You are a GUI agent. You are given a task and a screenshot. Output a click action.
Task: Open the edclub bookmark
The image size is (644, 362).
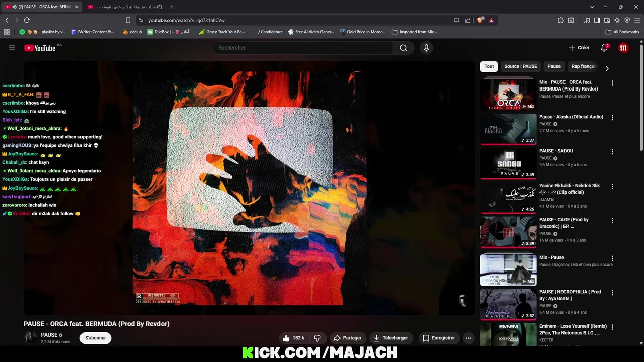(x=132, y=32)
